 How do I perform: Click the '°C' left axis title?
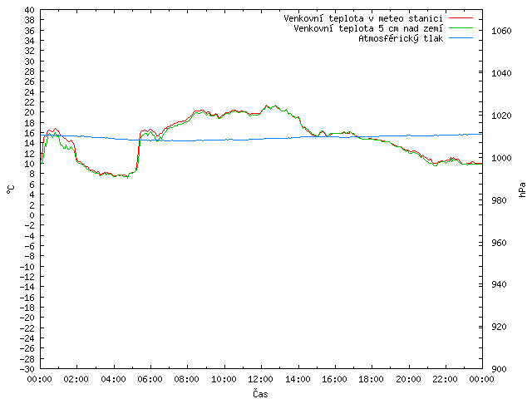[x=11, y=190]
